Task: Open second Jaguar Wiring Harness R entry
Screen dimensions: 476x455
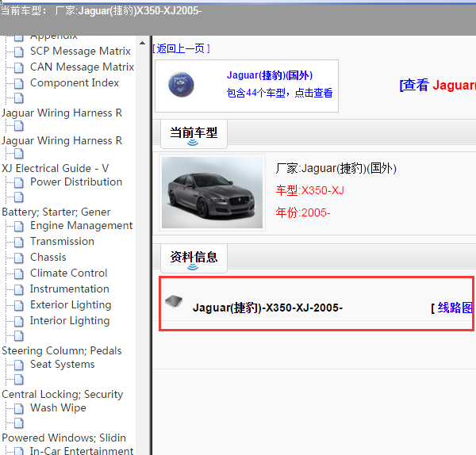Action: click(x=62, y=141)
